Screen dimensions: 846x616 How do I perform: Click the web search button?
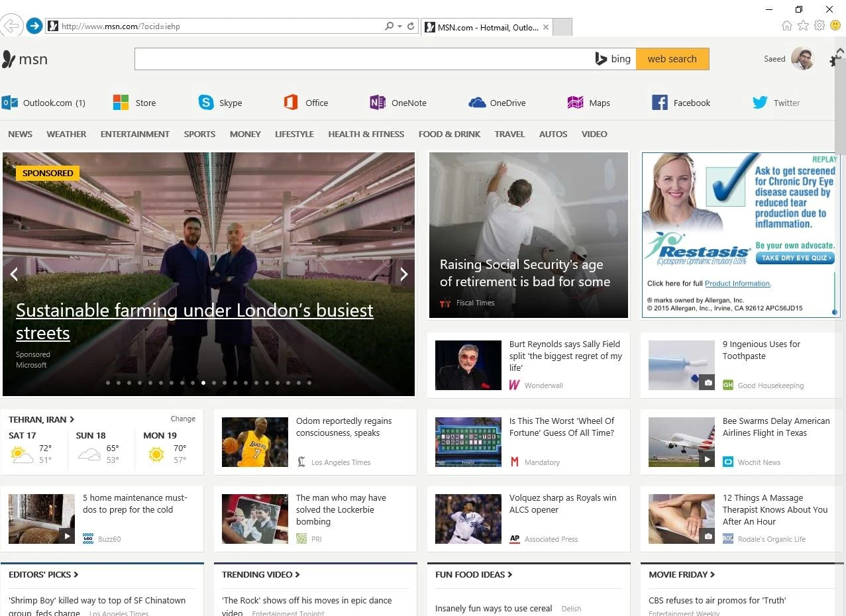672,59
